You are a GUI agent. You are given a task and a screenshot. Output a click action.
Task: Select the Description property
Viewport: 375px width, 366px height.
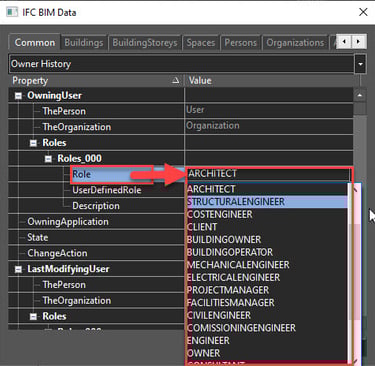(96, 206)
